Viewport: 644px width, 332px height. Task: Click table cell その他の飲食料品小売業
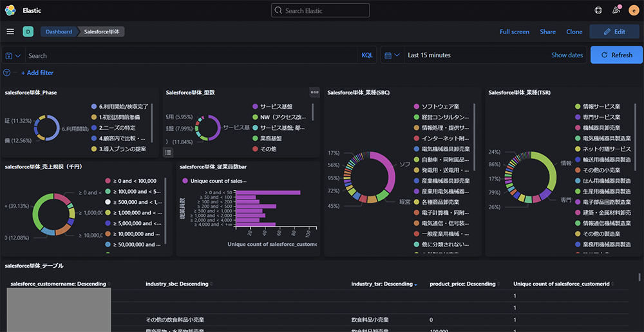coord(175,320)
